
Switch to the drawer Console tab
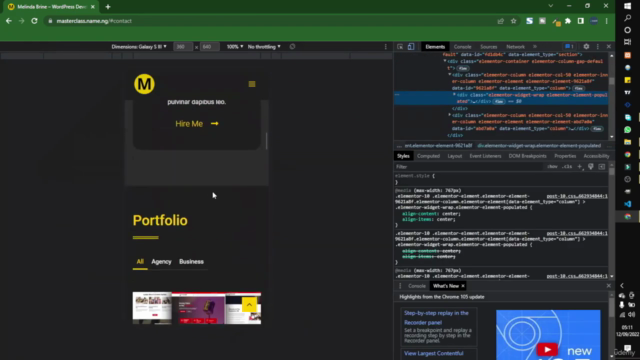pos(417,286)
